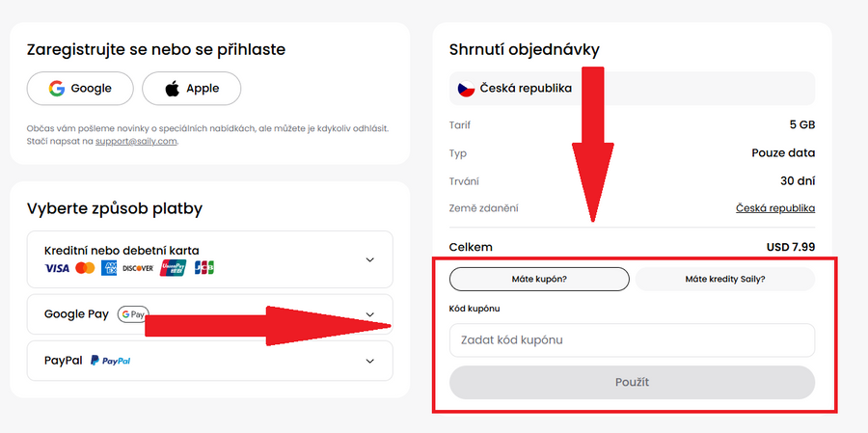Click the Czech flag icon
The image size is (868, 433).
click(466, 89)
